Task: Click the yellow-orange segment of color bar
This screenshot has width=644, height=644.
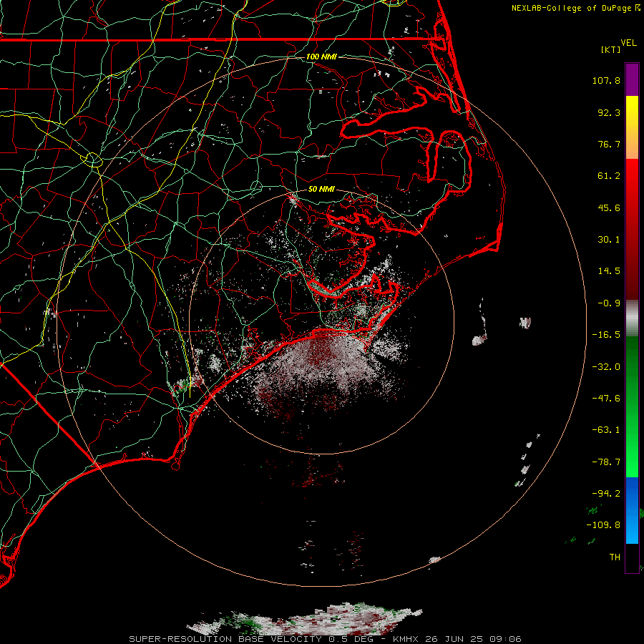Action: point(632,127)
